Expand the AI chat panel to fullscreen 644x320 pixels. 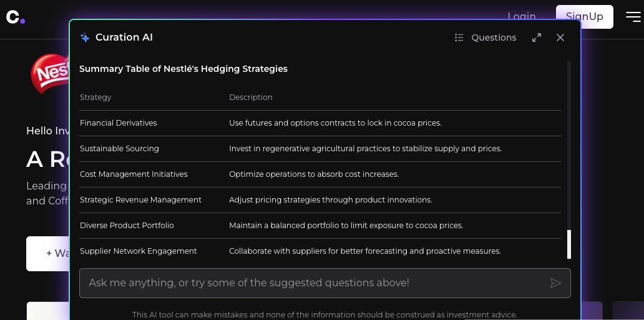point(537,37)
